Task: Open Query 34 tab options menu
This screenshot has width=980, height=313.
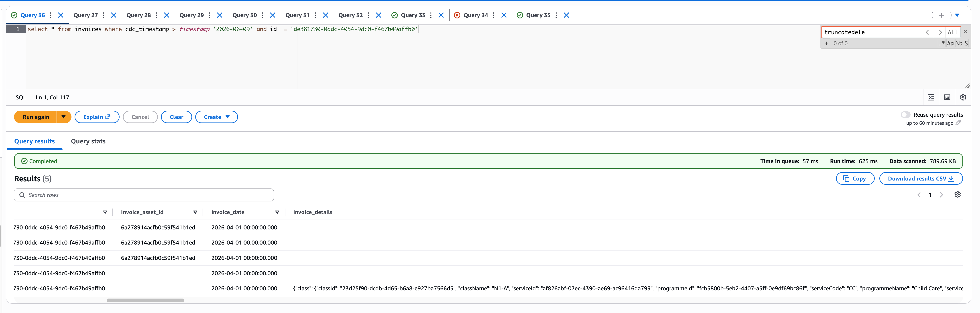Action: click(493, 15)
